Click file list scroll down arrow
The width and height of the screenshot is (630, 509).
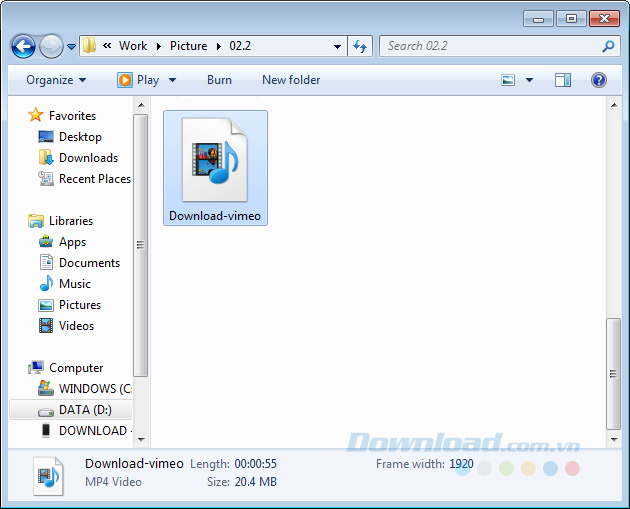pyautogui.click(x=614, y=439)
